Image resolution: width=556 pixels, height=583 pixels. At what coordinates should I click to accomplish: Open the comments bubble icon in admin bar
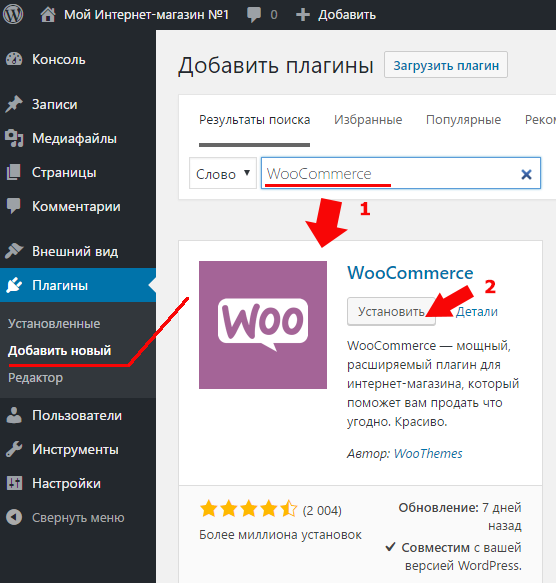point(254,15)
